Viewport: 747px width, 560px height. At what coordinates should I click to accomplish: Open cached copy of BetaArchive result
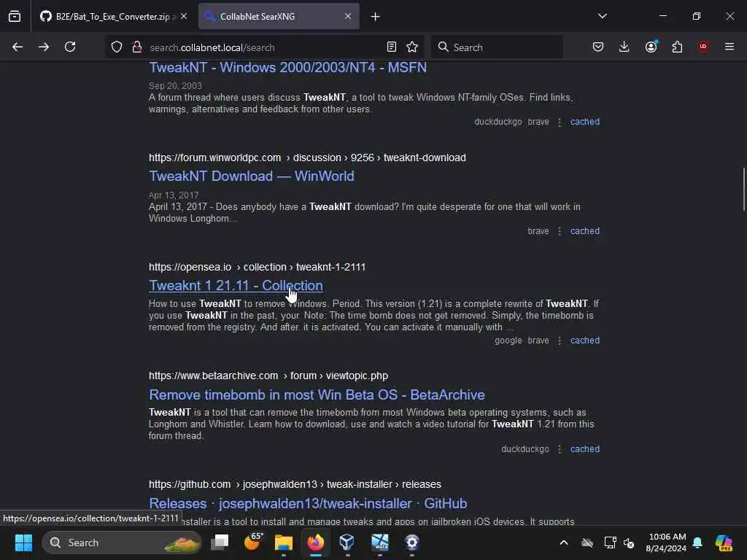pyautogui.click(x=585, y=449)
